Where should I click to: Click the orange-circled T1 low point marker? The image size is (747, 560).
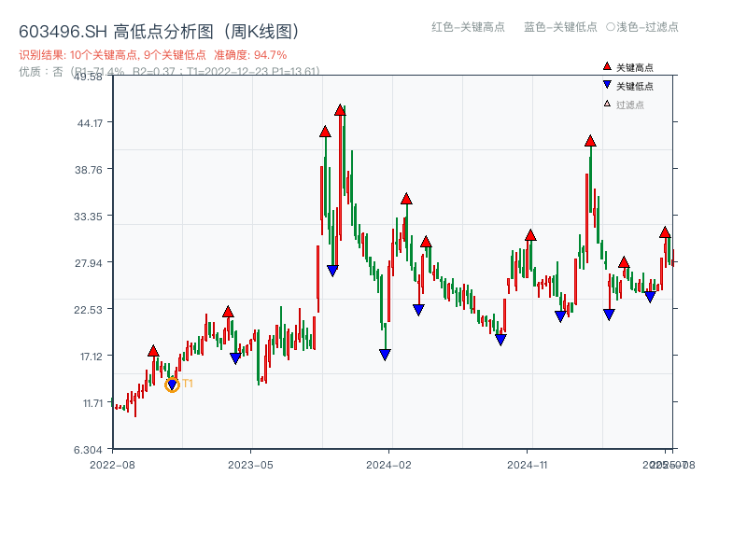click(x=173, y=383)
